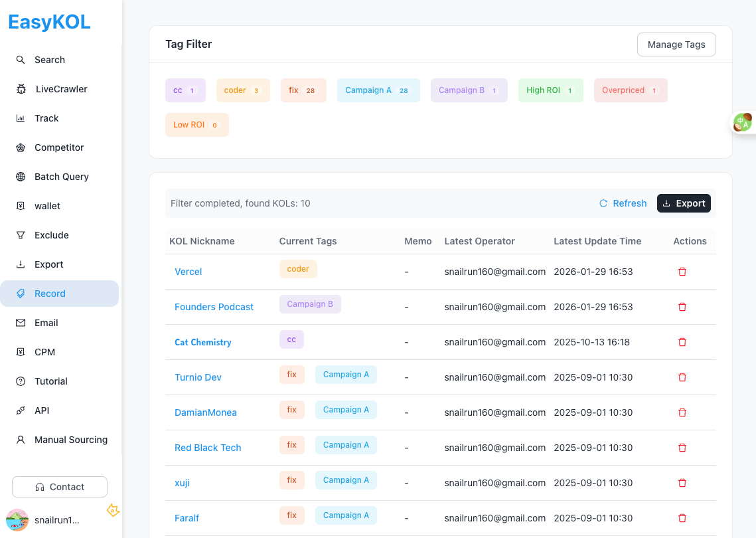756x538 pixels.
Task: Open the wallet icon in the sidebar
Action: 21,205
